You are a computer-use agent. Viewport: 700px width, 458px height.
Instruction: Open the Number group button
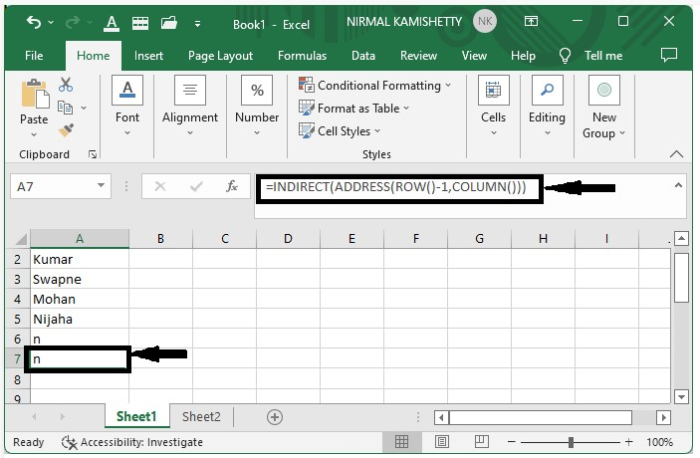point(257,106)
